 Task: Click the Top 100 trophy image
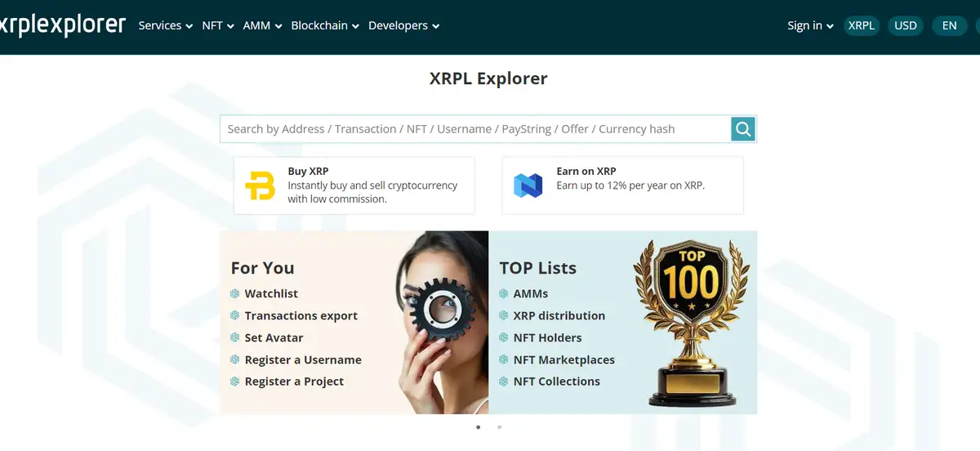pyautogui.click(x=693, y=323)
